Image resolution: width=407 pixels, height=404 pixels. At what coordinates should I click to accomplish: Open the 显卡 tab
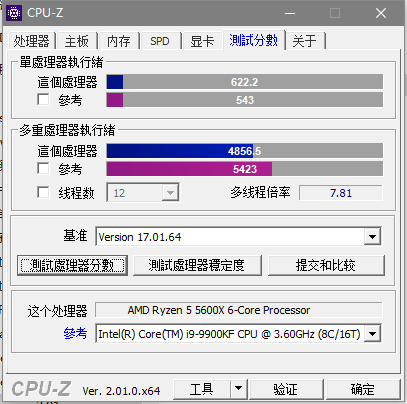pos(202,41)
